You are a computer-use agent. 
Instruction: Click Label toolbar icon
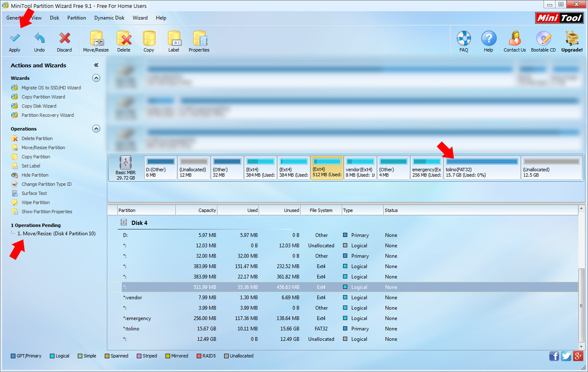pos(174,42)
